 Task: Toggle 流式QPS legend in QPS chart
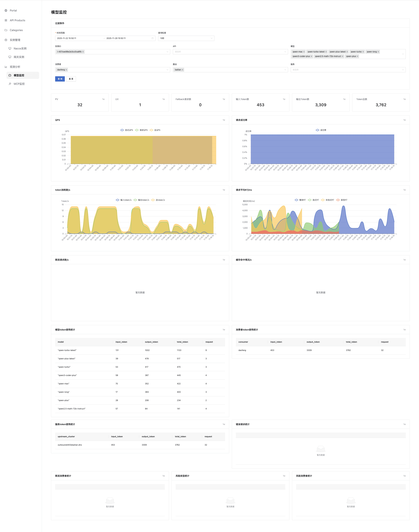pyautogui.click(x=127, y=130)
